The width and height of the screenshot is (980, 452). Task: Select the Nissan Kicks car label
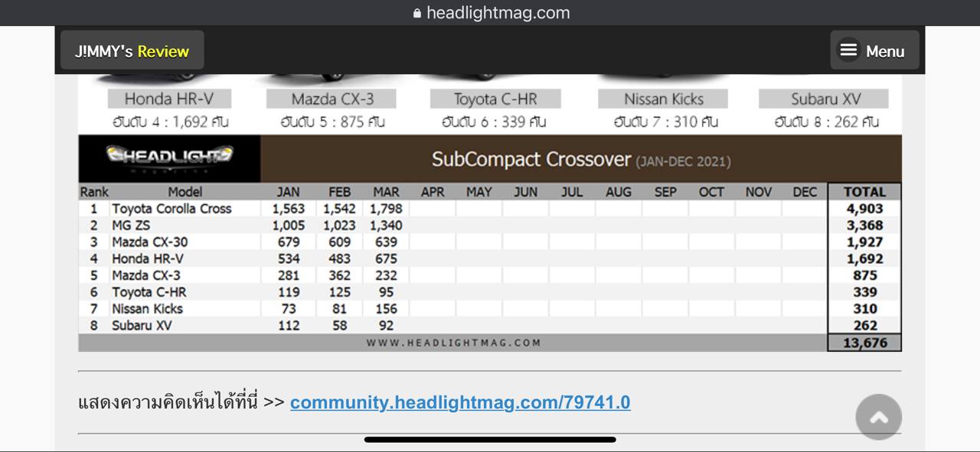pyautogui.click(x=664, y=99)
